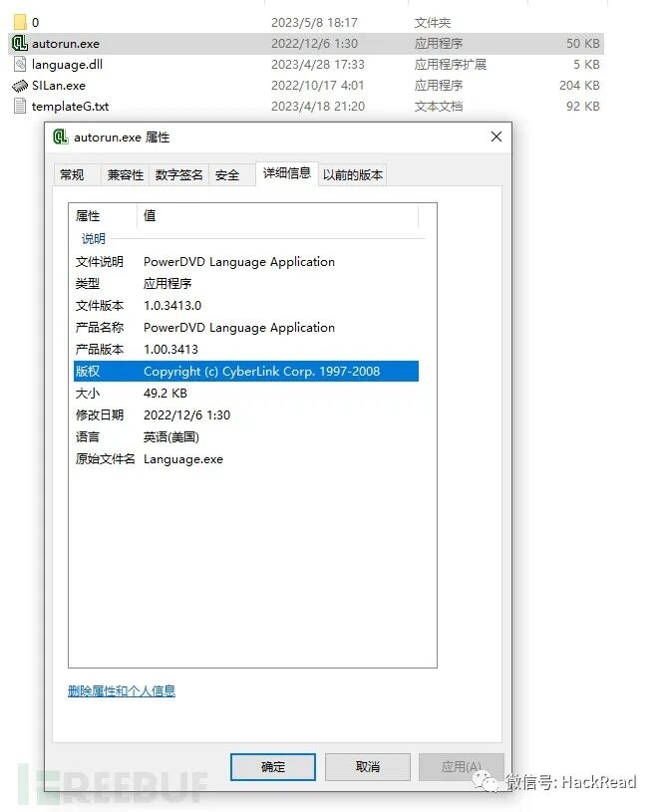658x812 pixels.
Task: Select the folder name 0 in the list
Action: 35,23
